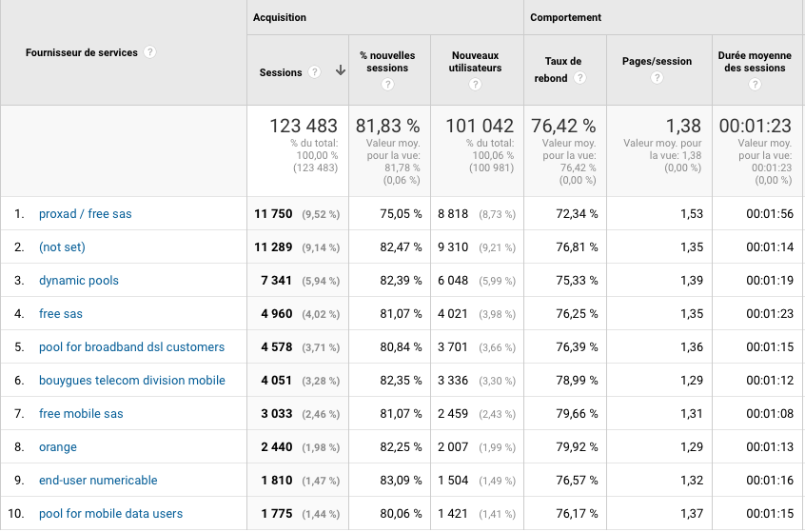Select the free mobile sas link

81,414
